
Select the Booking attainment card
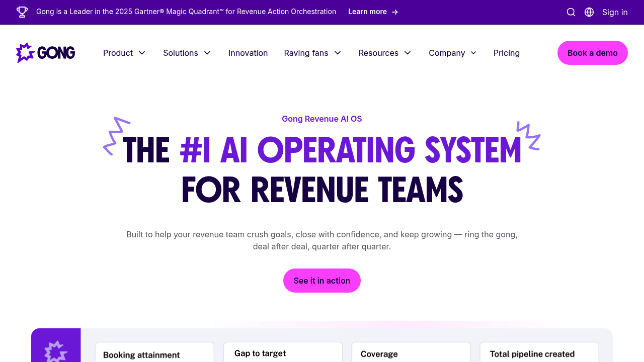coord(154,353)
